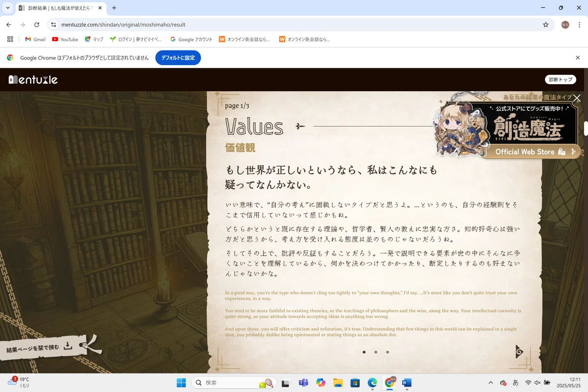
Task: Open the ログイン 夢ナビ bookmark
Action: 136,39
